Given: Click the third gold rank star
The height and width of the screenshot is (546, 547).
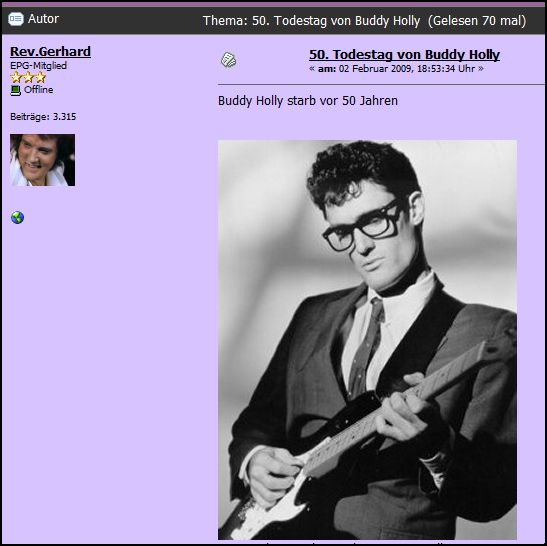Looking at the screenshot, I should 40,77.
